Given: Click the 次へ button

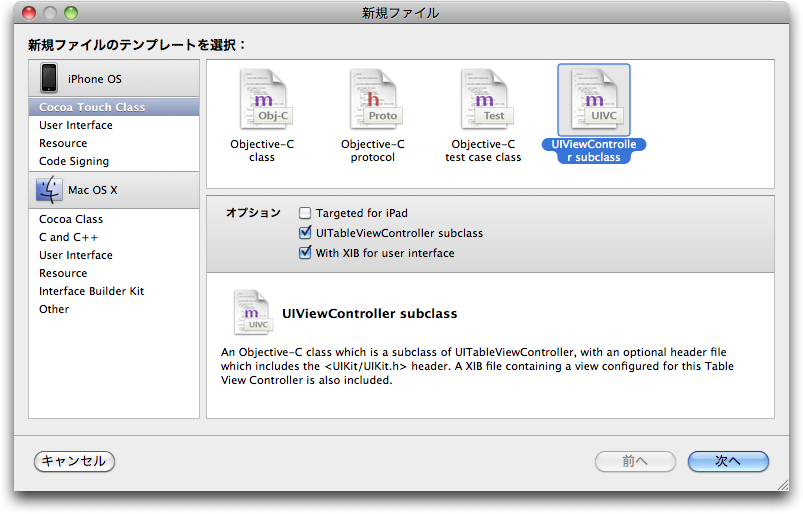Looking at the screenshot, I should pos(728,461).
